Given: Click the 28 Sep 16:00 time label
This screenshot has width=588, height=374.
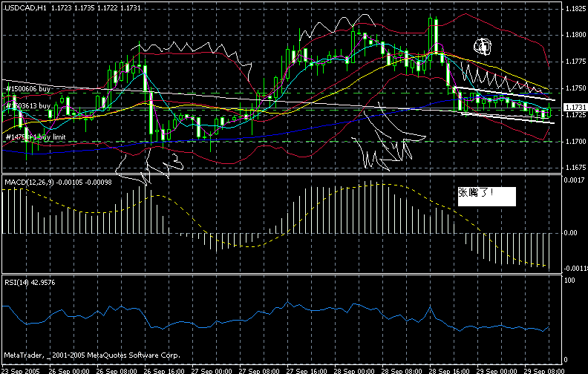Looking at the screenshot, I should pyautogui.click(x=449, y=371).
